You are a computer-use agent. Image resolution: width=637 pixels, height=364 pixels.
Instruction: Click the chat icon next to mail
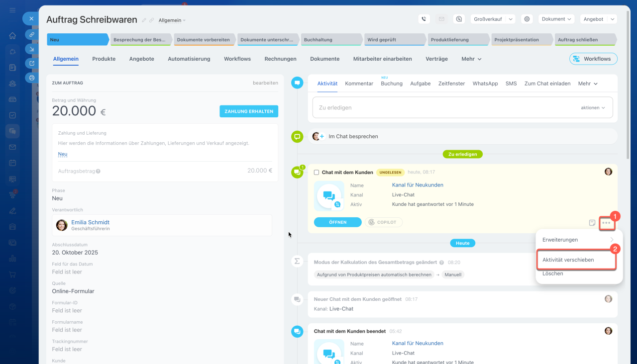point(459,19)
